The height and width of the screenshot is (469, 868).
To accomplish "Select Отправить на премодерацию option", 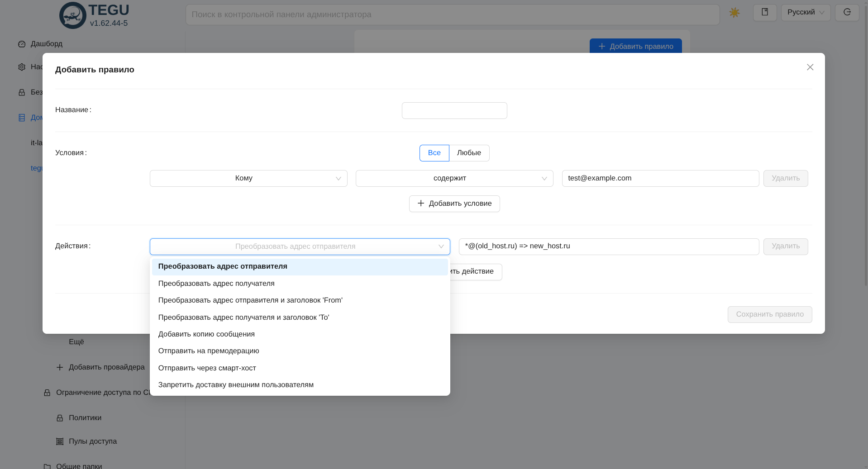I will [x=209, y=351].
